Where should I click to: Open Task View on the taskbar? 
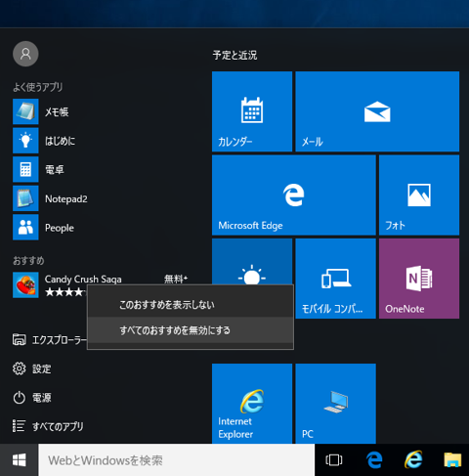(x=334, y=460)
